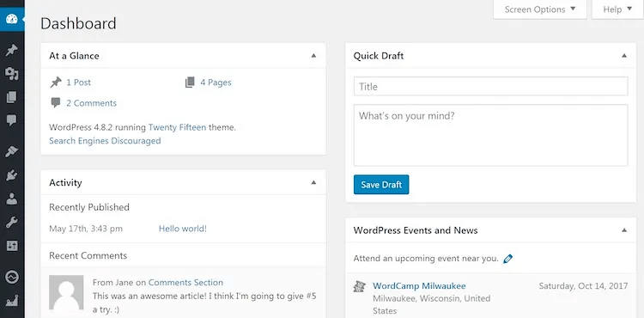Open Appearance paintbrush sidebar icon
Screen dimensions: 644x318
click(x=11, y=151)
